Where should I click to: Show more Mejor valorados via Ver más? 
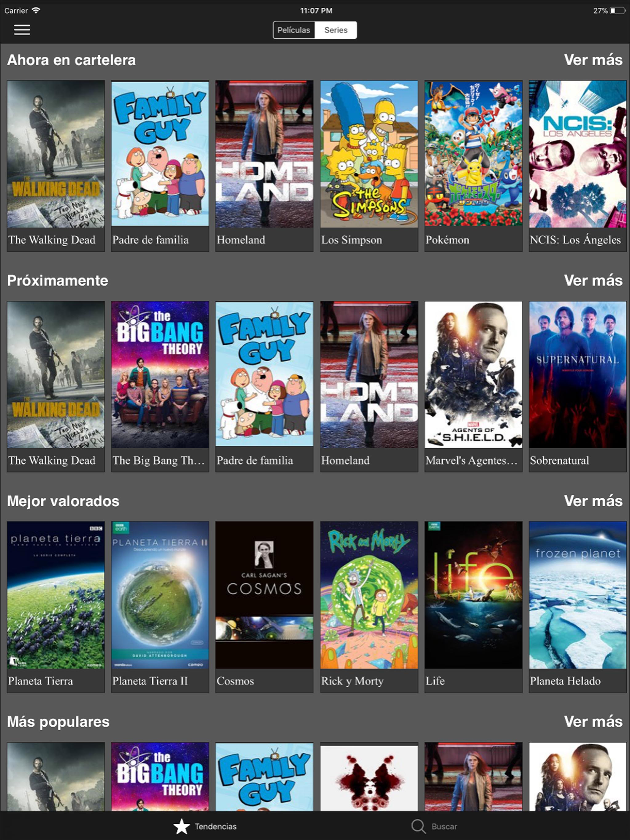coord(593,501)
